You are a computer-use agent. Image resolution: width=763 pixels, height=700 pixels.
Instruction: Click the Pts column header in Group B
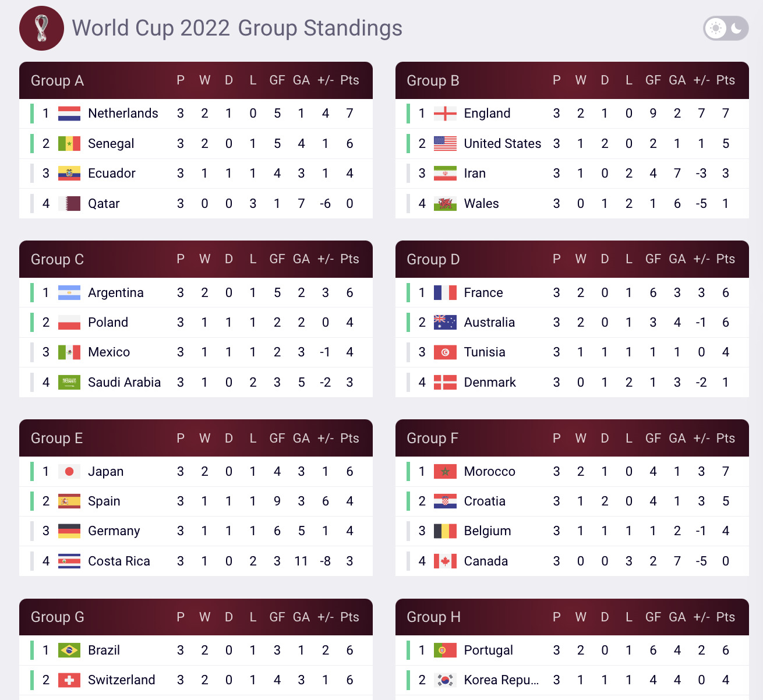click(725, 80)
